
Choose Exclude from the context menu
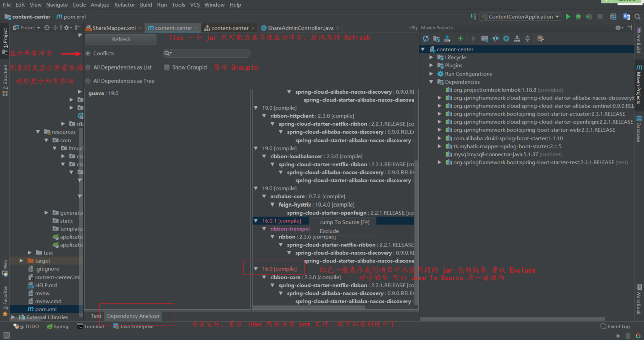329,231
